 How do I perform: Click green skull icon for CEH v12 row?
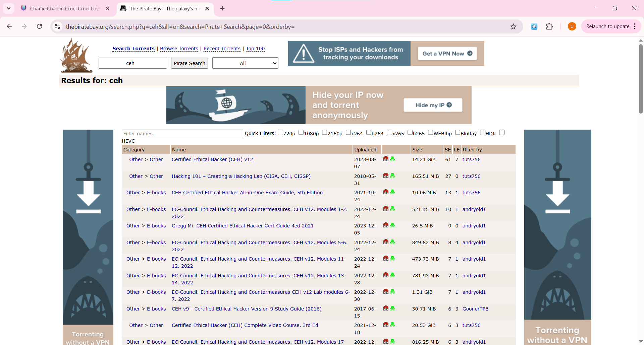tap(392, 159)
